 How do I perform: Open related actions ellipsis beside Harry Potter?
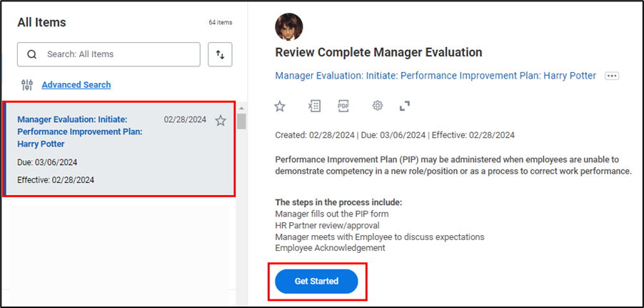coord(611,76)
